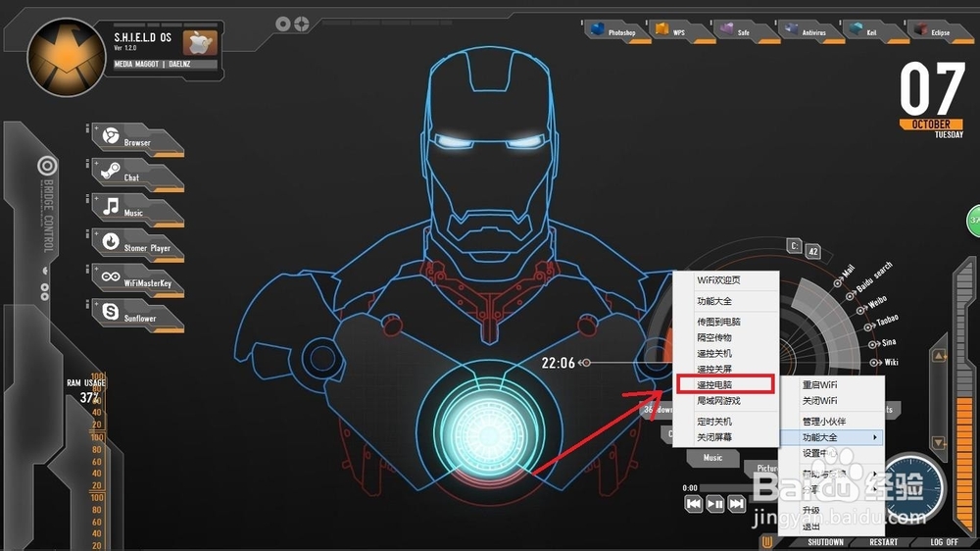The height and width of the screenshot is (551, 980).
Task: Open WiFiMasterKey shortcut
Action: [x=137, y=280]
